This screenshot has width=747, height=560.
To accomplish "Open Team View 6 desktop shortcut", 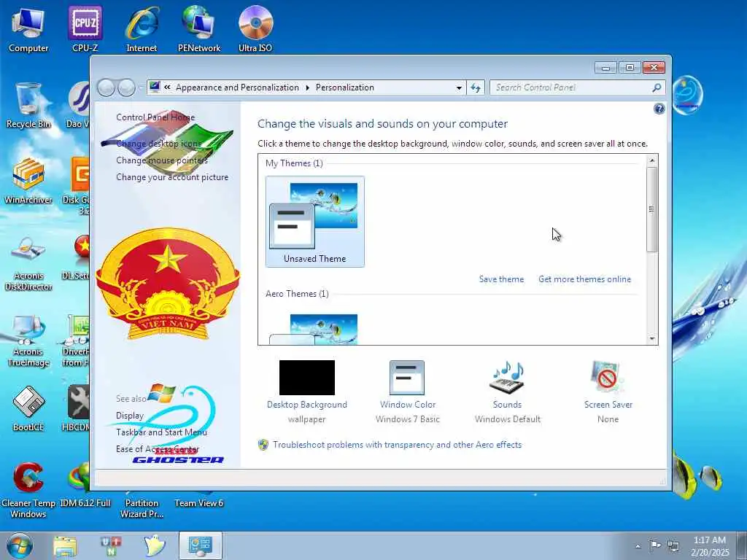I will click(198, 502).
